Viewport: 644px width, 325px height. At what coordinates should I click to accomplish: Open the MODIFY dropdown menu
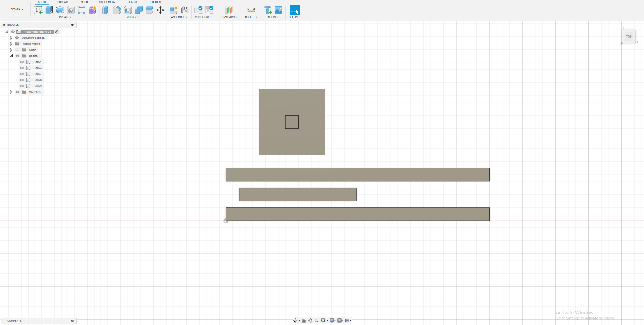pyautogui.click(x=133, y=17)
